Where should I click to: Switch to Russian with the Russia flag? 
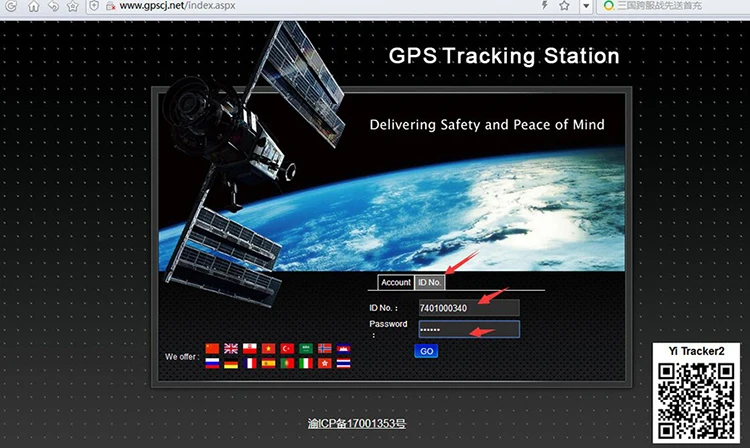[x=212, y=363]
